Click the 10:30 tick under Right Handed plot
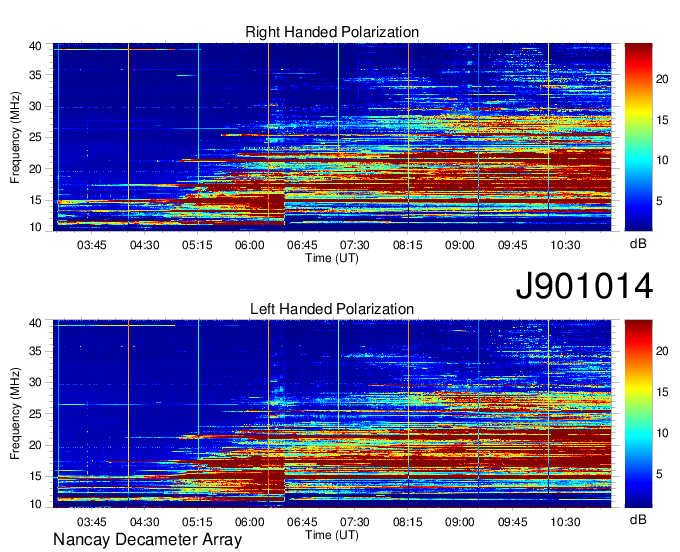Viewport: 680px width, 552px height. pyautogui.click(x=565, y=245)
